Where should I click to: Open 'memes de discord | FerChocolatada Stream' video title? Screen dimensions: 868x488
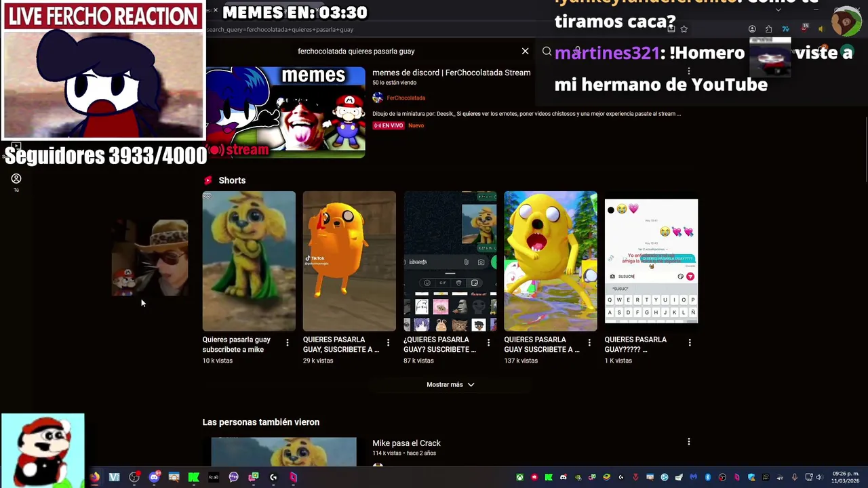pyautogui.click(x=451, y=73)
